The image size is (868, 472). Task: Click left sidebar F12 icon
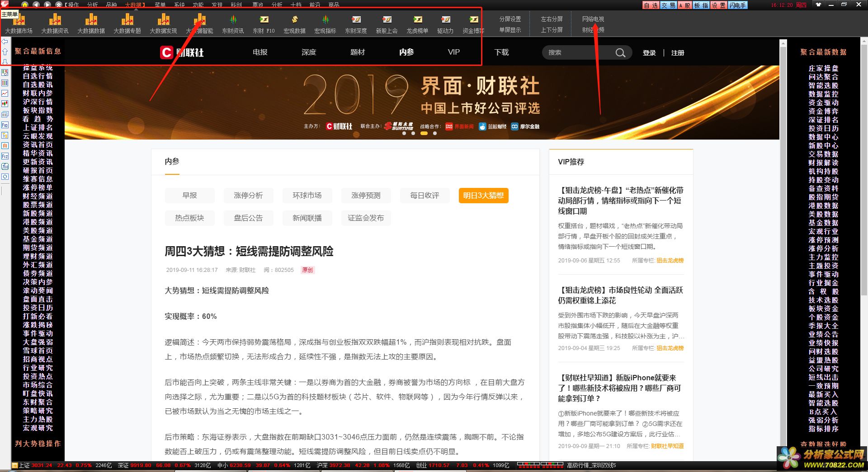(5, 156)
